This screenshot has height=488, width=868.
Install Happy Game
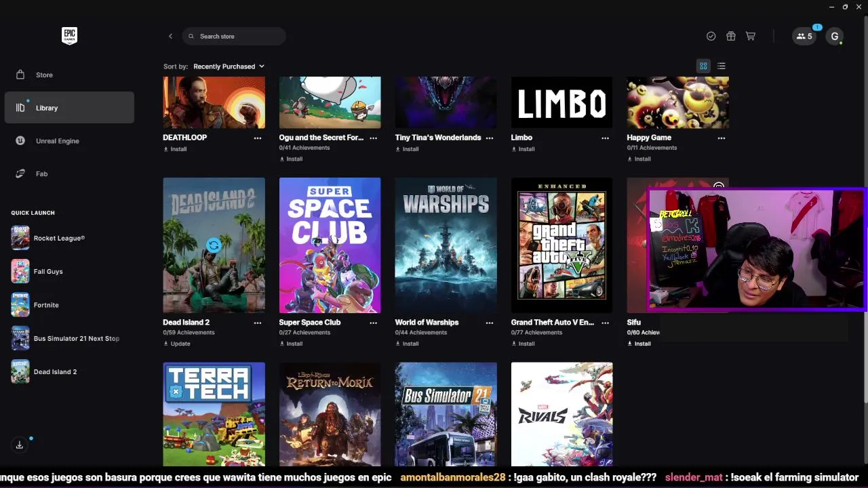click(x=639, y=159)
